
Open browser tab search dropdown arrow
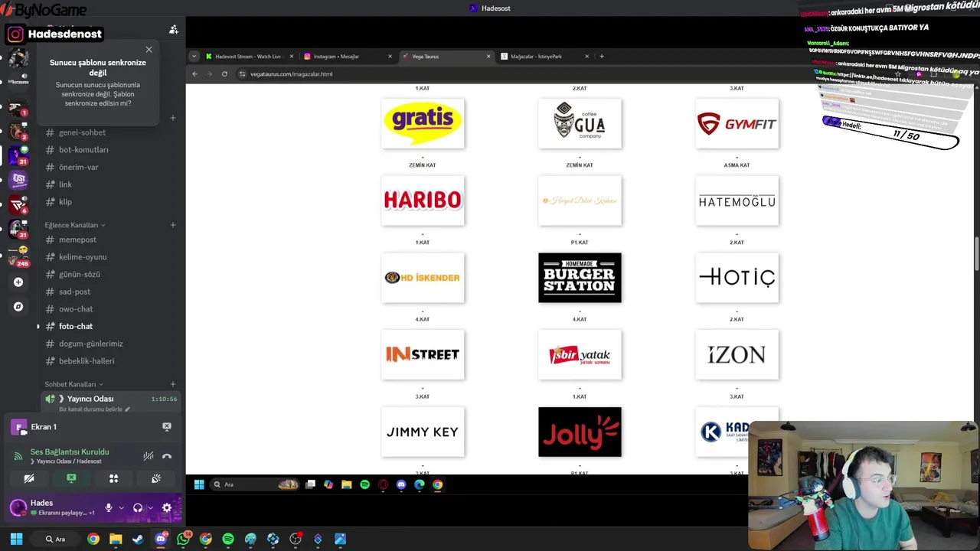194,56
